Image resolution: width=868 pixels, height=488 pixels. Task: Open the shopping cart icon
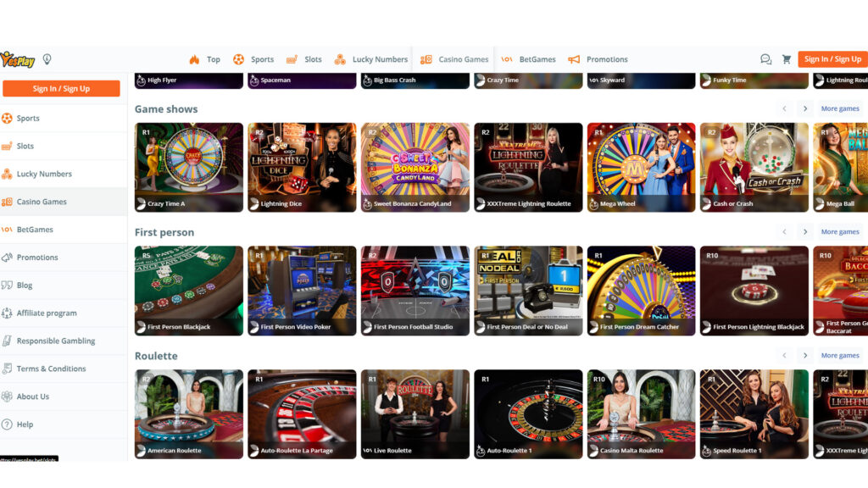click(786, 59)
